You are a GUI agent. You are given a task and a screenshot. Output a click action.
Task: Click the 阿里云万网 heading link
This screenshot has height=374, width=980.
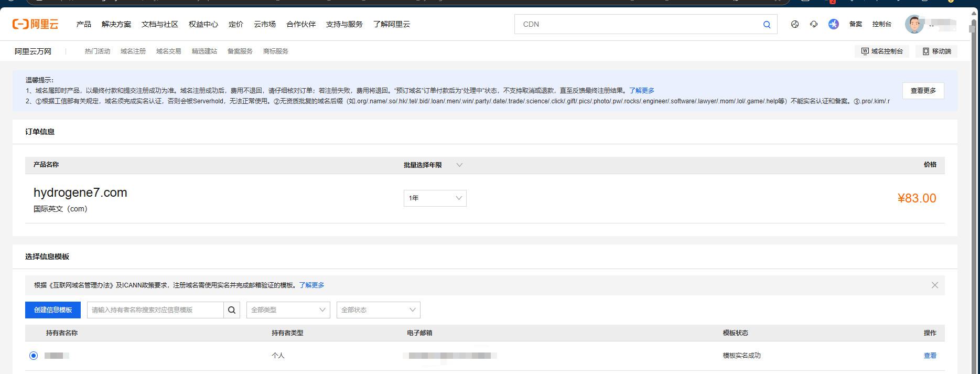[33, 51]
